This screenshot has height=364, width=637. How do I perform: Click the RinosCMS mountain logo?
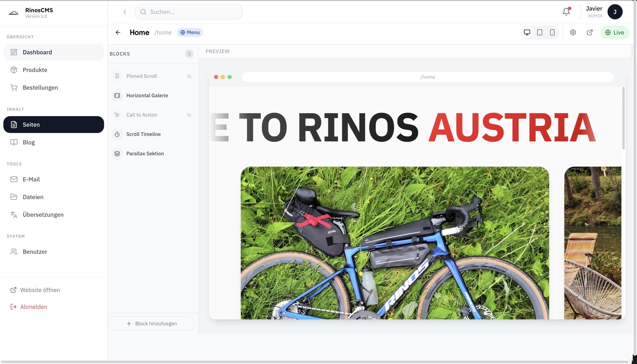point(13,13)
